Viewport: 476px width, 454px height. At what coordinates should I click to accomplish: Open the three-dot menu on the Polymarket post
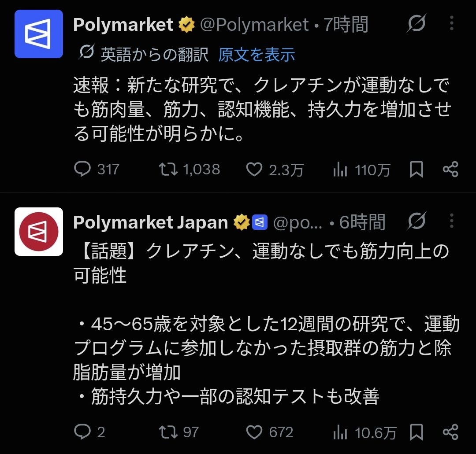tap(452, 23)
